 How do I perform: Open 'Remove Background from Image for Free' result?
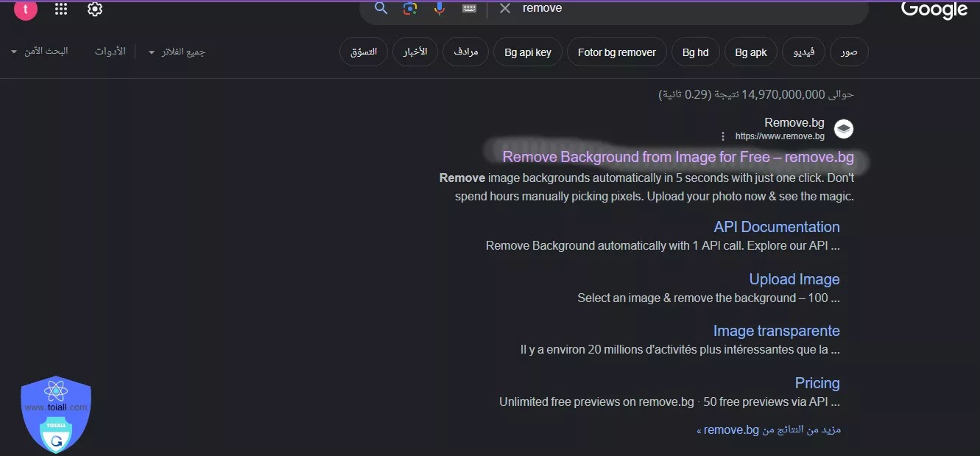678,157
